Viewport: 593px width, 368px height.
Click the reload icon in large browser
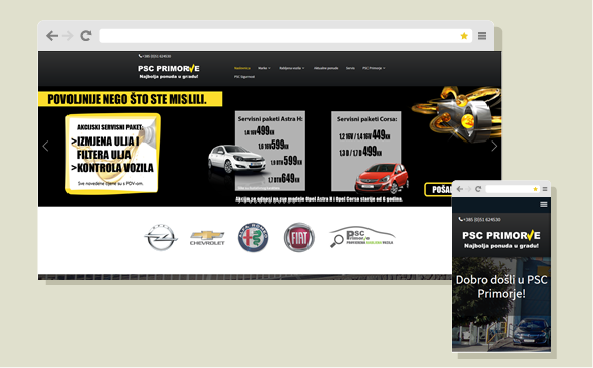(86, 36)
